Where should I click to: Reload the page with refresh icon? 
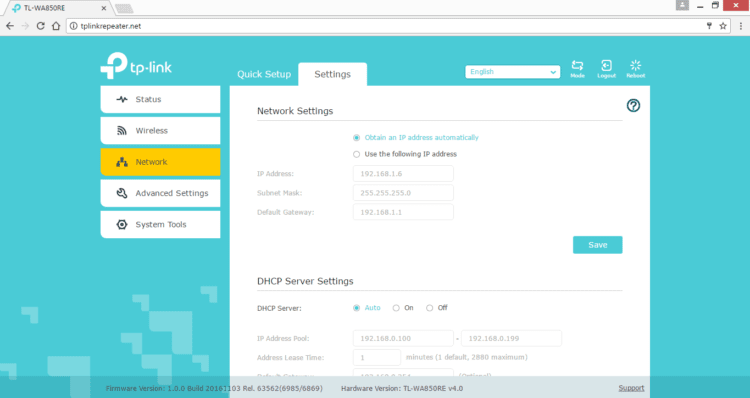(41, 26)
